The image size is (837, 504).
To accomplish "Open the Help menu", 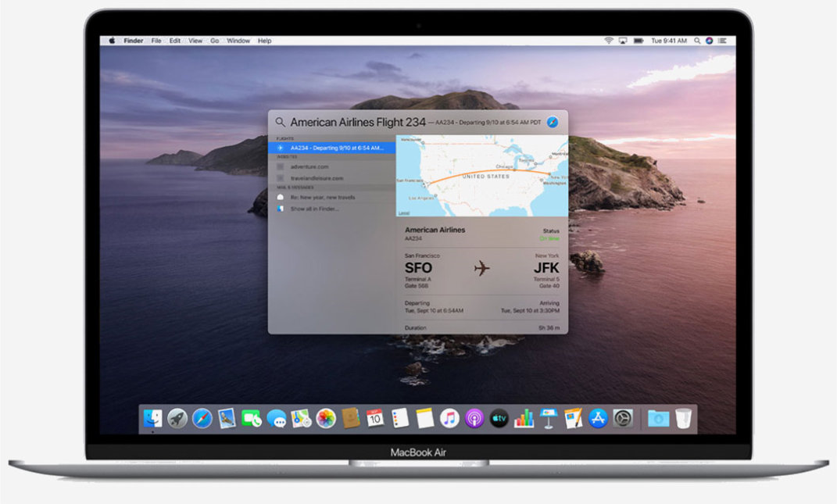I will [x=265, y=41].
